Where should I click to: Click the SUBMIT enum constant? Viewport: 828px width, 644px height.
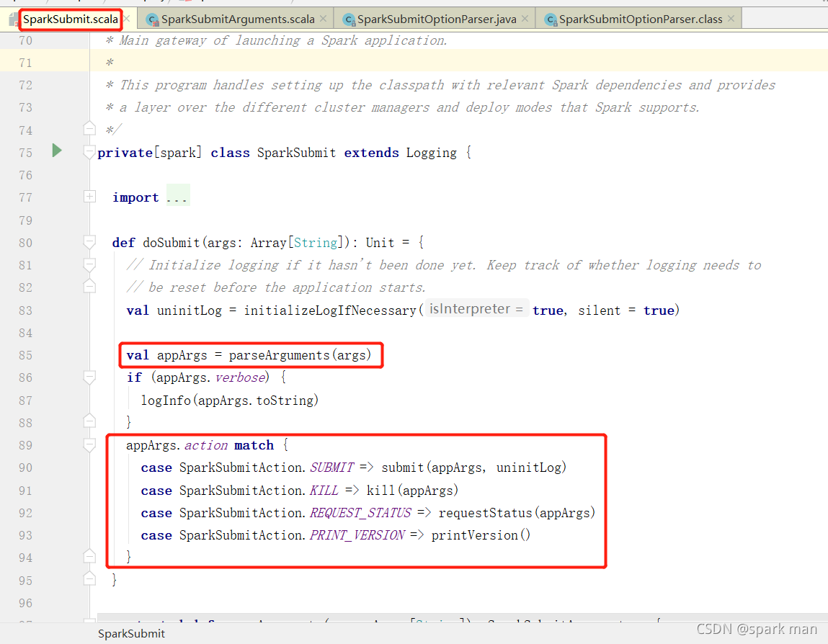[x=331, y=468]
